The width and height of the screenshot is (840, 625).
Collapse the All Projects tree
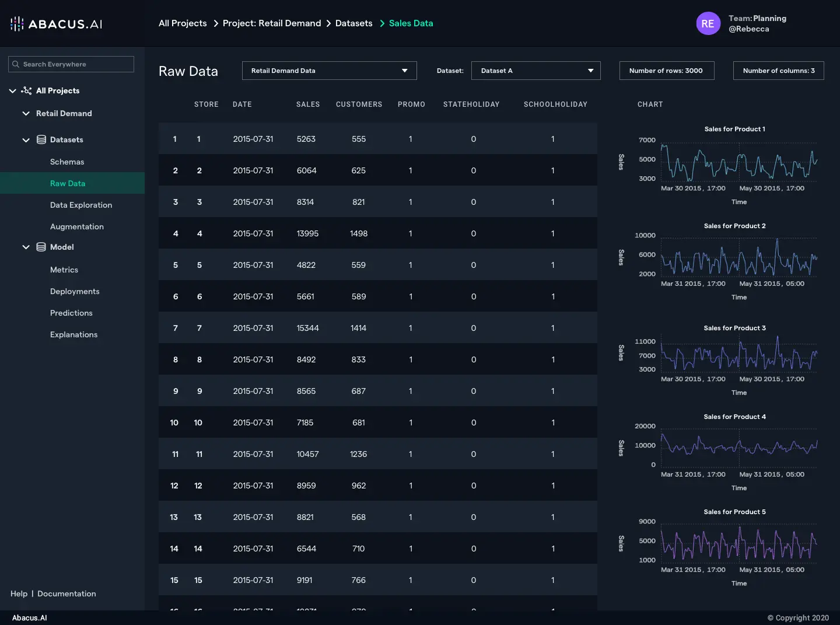12,90
